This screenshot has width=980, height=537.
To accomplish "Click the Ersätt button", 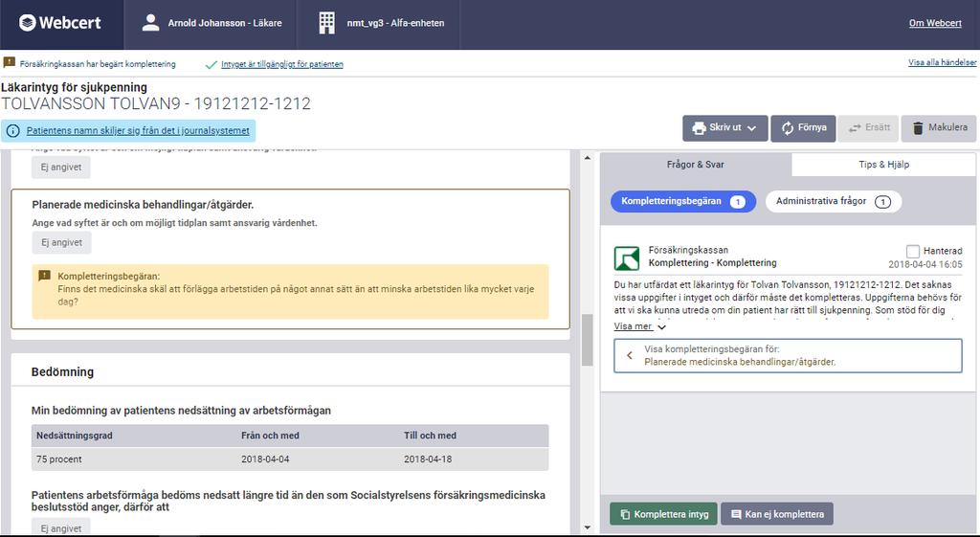I will 868,128.
